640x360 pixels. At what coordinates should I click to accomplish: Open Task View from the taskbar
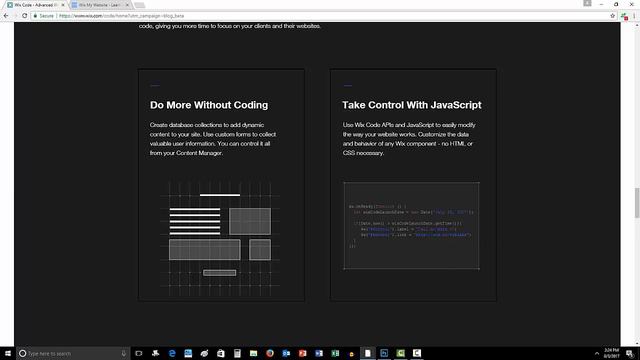click(139, 353)
